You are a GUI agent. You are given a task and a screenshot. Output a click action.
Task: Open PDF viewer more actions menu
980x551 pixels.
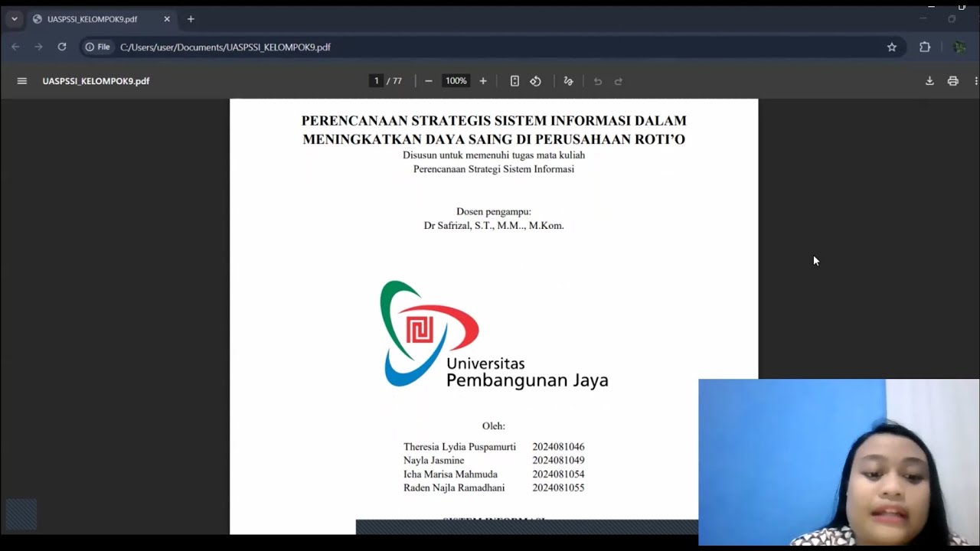click(x=975, y=81)
